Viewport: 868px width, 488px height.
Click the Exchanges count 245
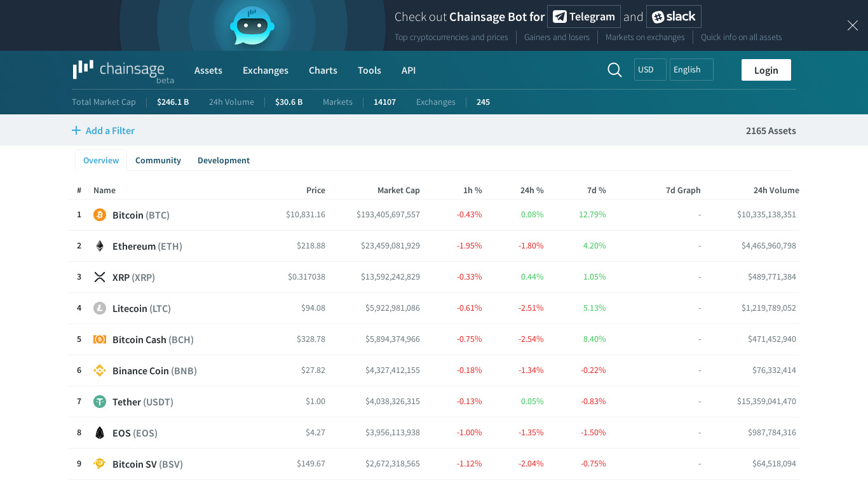click(x=483, y=102)
